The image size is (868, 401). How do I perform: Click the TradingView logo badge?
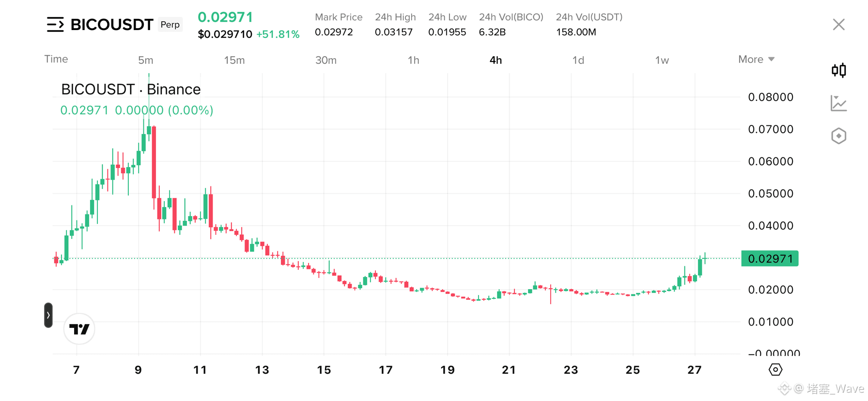point(79,329)
